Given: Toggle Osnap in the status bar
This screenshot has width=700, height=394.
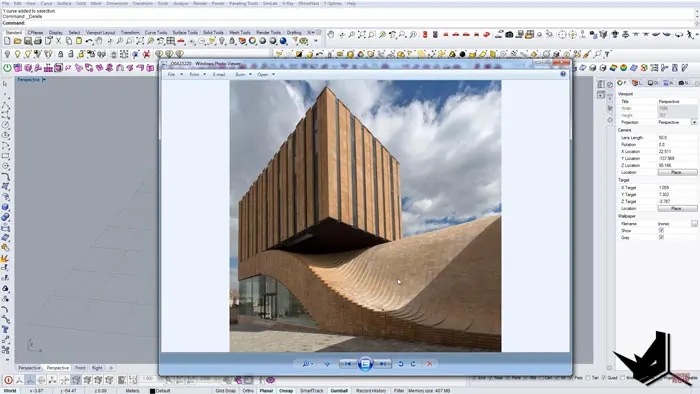Looking at the screenshot, I should click(286, 390).
